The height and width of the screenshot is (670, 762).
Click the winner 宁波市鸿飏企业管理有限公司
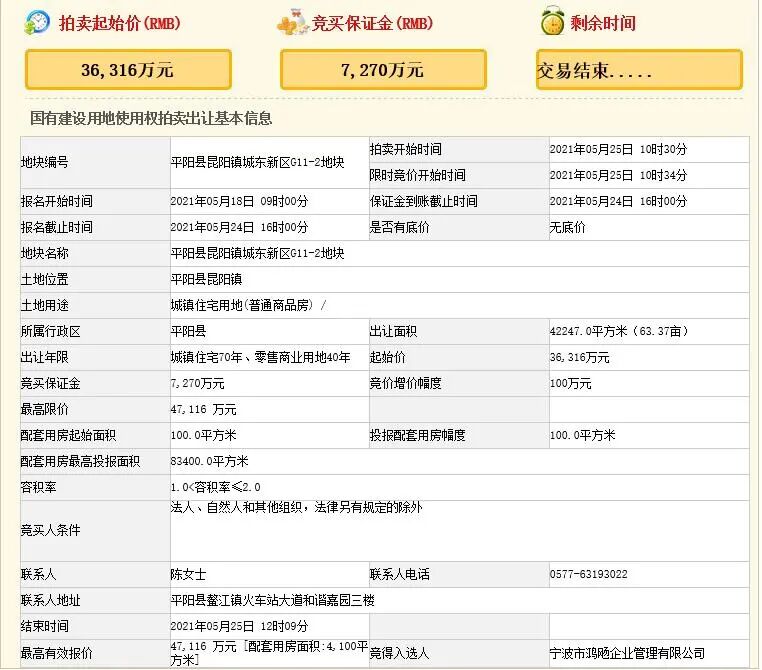627,654
